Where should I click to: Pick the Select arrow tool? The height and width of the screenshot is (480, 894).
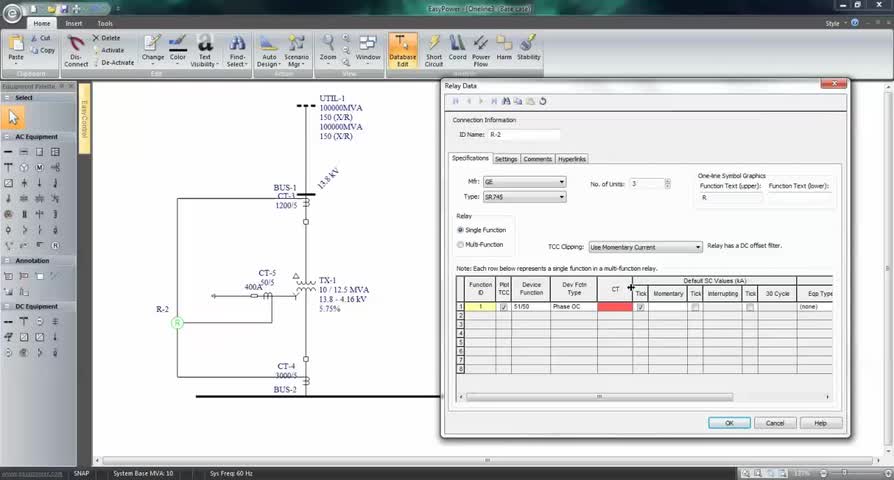click(x=13, y=117)
